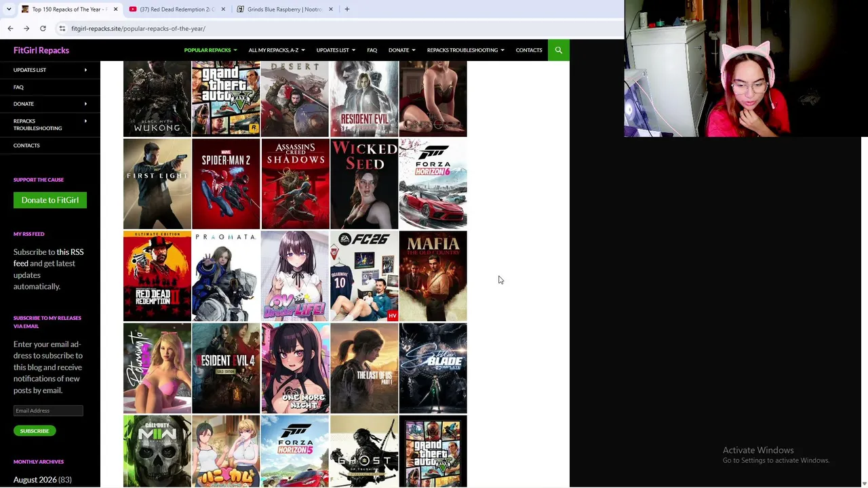Expand sidebar Donate submenu arrow
Screen dimensions: 868x488
click(x=85, y=104)
